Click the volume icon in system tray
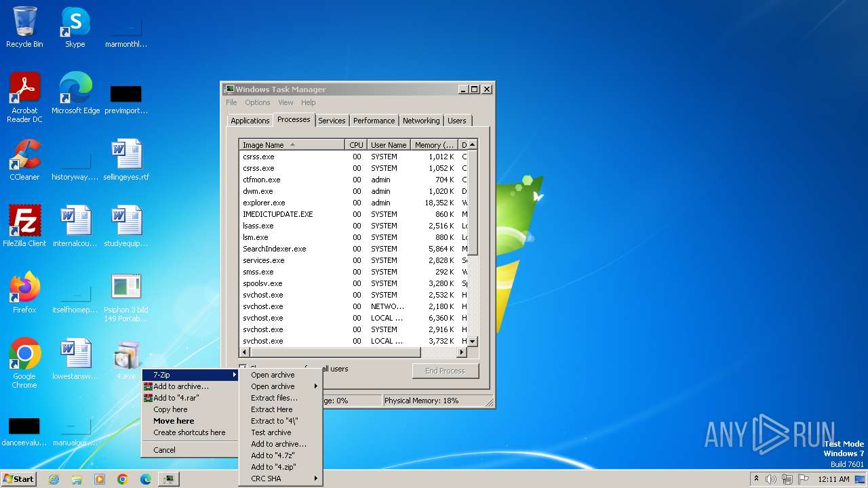Image resolution: width=868 pixels, height=488 pixels. click(770, 479)
